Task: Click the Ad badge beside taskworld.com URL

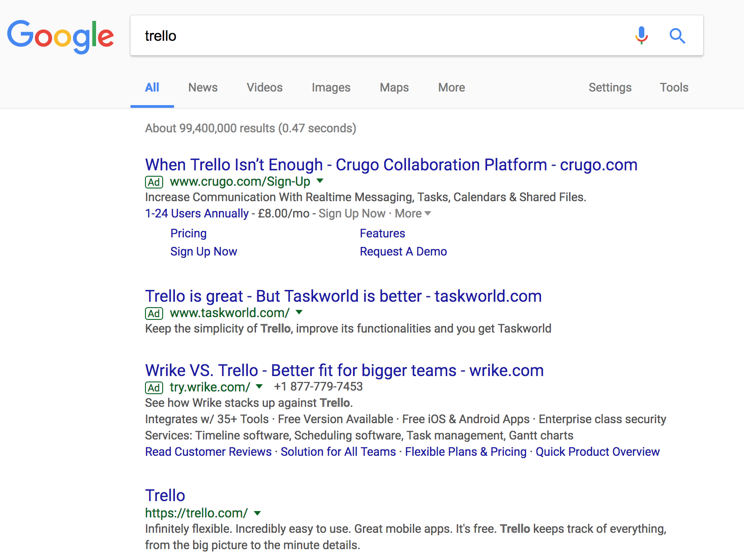Action: 154,314
